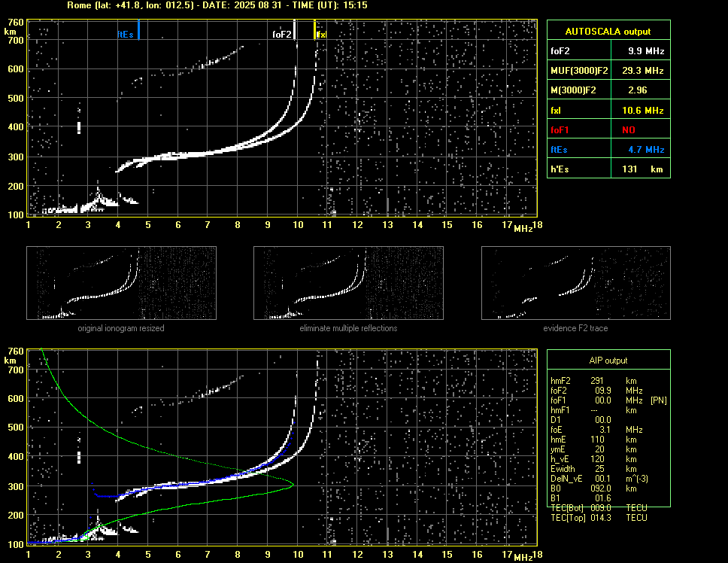The image size is (728, 563).
Task: Click the 'M(3000)F2' row label
Action: click(573, 90)
